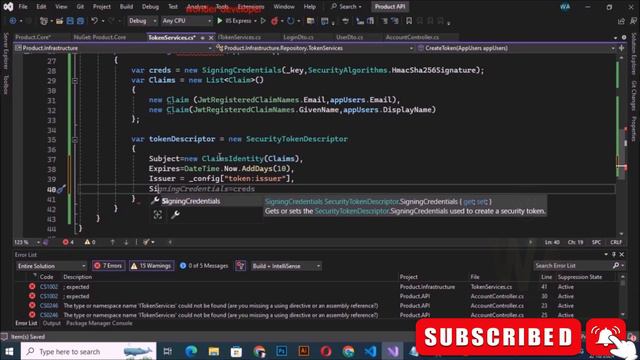Viewport: 640px width, 360px height.
Task: Switch to the Output panel tab
Action: 51,323
